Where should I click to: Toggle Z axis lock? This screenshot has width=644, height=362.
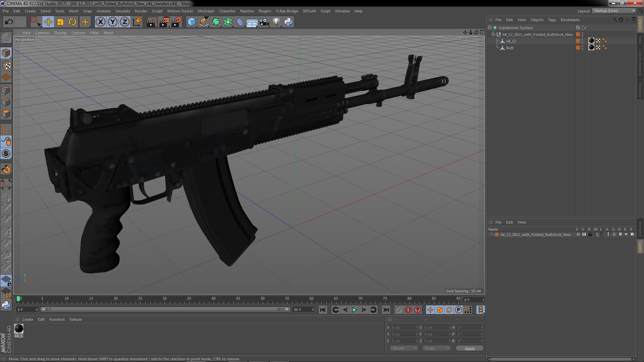tap(125, 22)
